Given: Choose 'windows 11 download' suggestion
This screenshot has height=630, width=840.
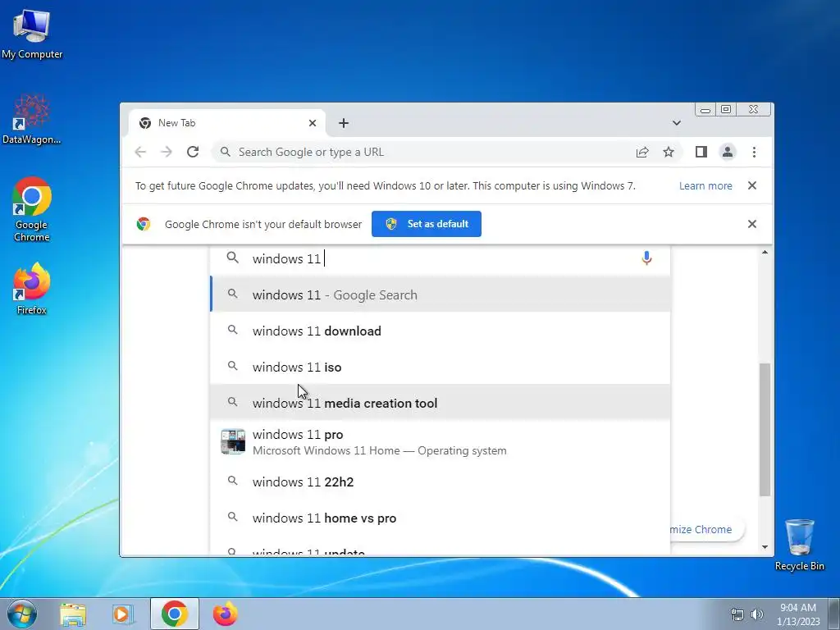Looking at the screenshot, I should [x=440, y=331].
